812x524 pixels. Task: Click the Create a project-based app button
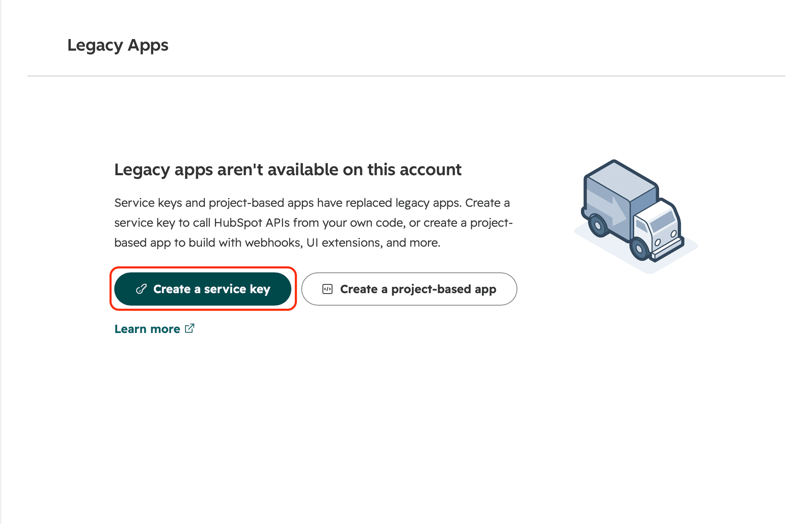(409, 289)
